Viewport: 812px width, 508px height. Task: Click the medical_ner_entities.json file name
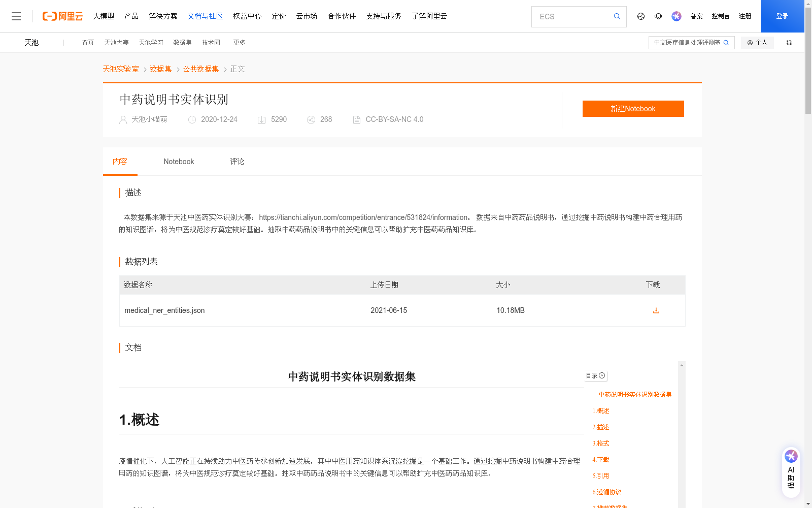(164, 310)
